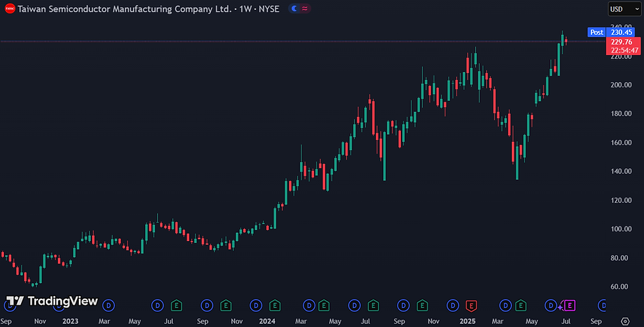
Task: Open the USD currency dropdown
Action: (624, 9)
